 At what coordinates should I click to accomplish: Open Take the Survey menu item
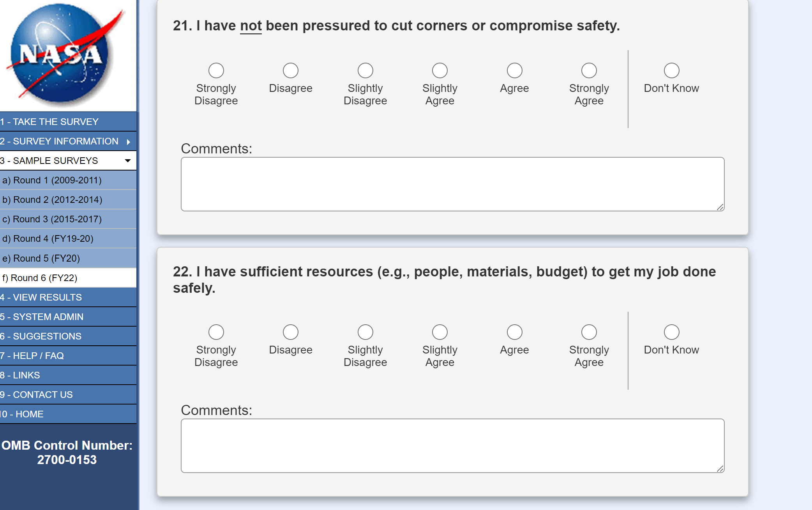[x=49, y=122]
